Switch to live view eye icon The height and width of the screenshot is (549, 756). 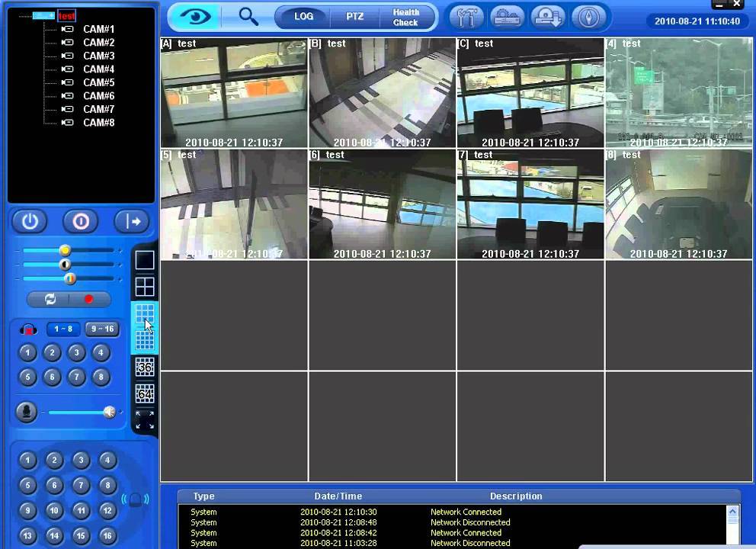pos(195,16)
